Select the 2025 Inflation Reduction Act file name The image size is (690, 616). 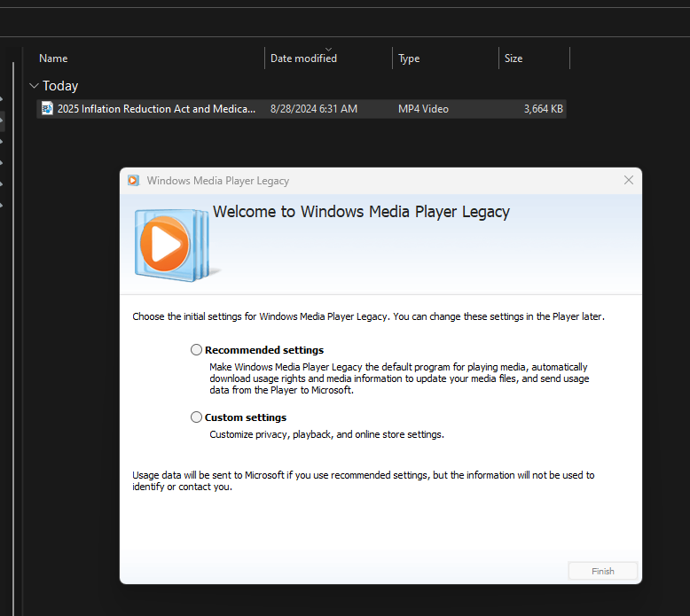(156, 109)
